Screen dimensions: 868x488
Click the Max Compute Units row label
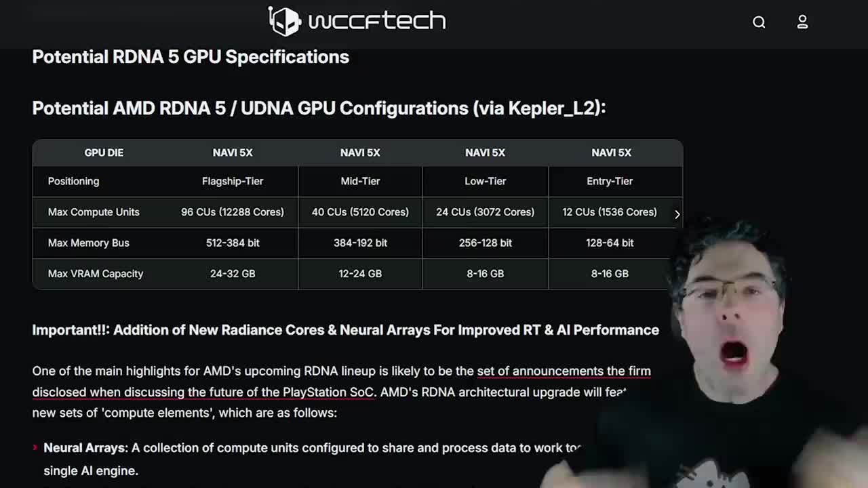(x=93, y=211)
